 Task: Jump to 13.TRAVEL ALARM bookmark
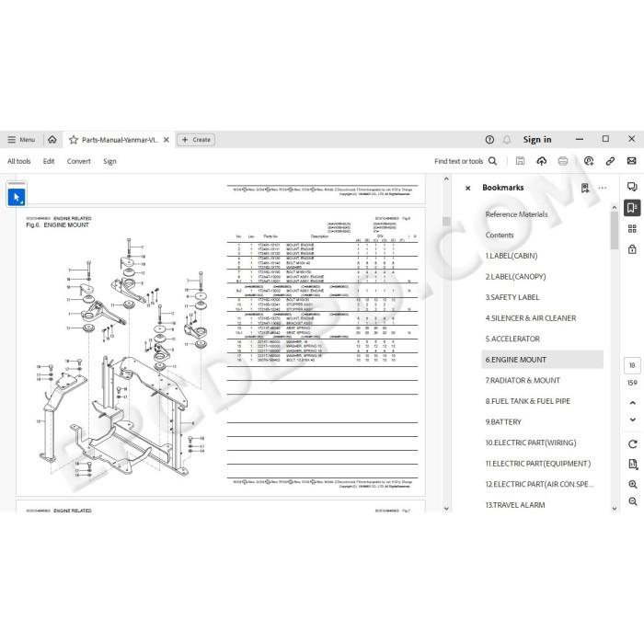pos(515,505)
